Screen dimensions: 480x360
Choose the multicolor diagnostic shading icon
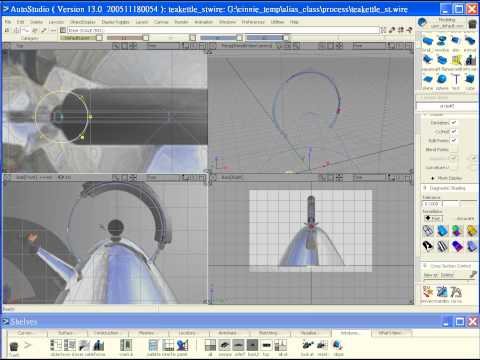[x=457, y=230]
